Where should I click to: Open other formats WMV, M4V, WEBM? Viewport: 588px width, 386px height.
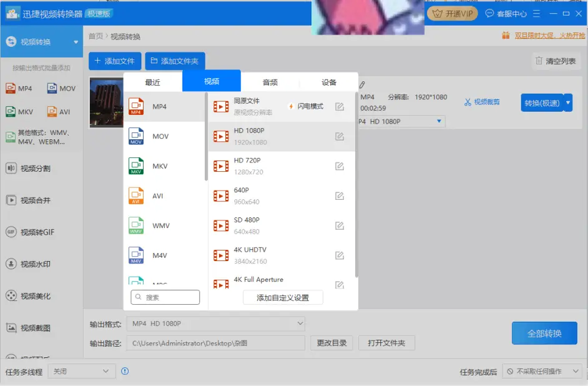point(38,137)
